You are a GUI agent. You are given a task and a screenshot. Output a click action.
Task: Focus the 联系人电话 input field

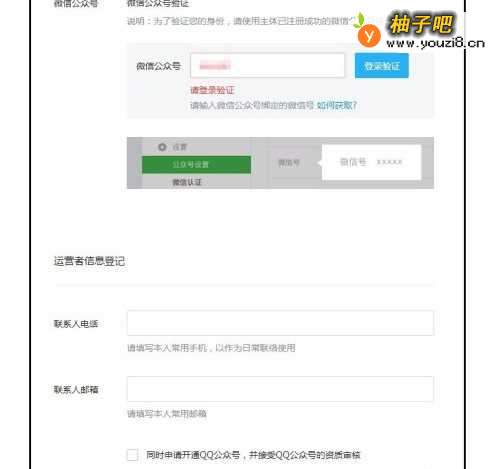click(280, 323)
